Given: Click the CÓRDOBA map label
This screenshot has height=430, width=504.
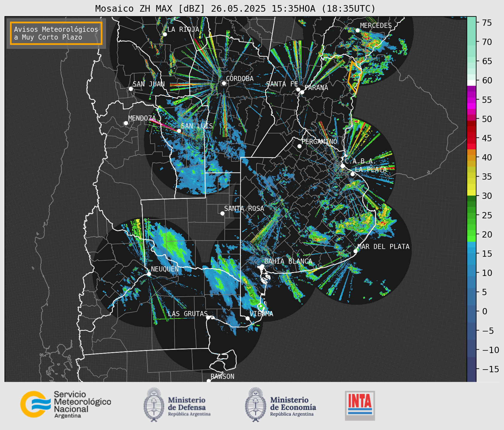Looking at the screenshot, I should pos(240,79).
